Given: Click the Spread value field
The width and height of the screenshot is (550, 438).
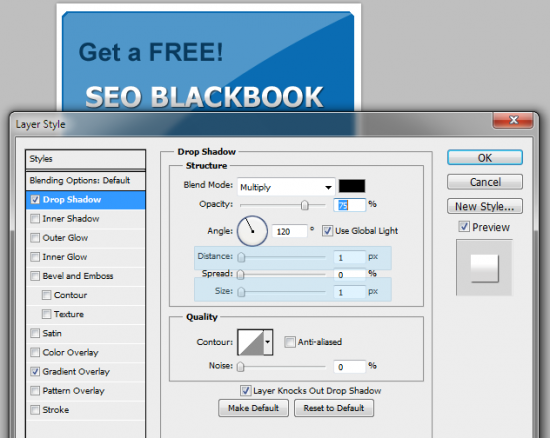Looking at the screenshot, I should pyautogui.click(x=349, y=275).
